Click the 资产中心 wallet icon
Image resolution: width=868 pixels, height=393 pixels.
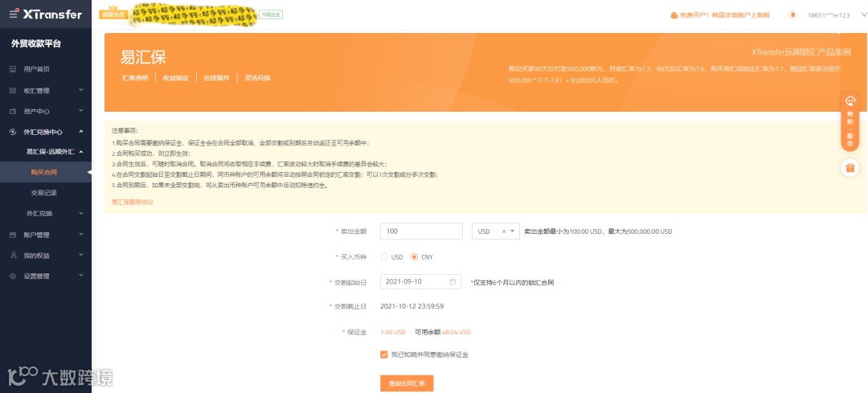14,111
